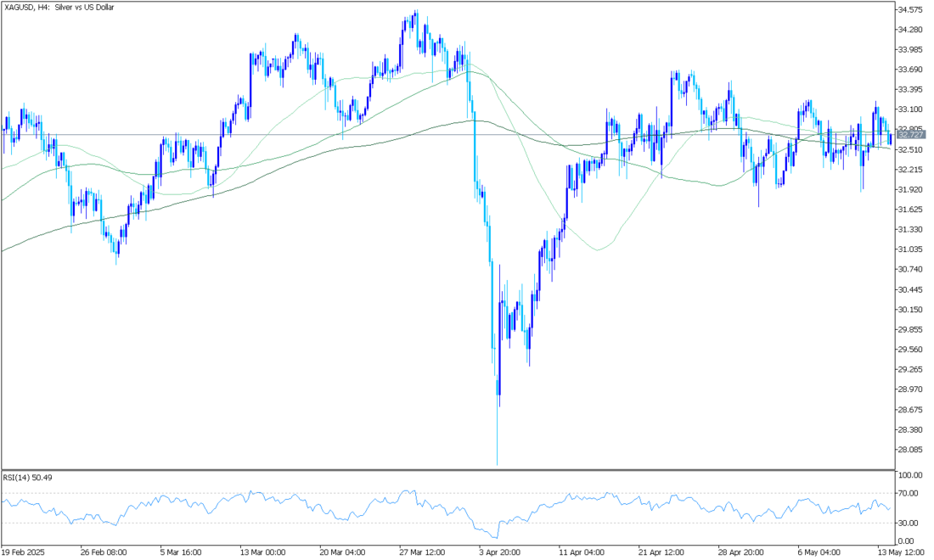Click the 30.150 price axis label
This screenshot has height=560, width=934.
[911, 310]
